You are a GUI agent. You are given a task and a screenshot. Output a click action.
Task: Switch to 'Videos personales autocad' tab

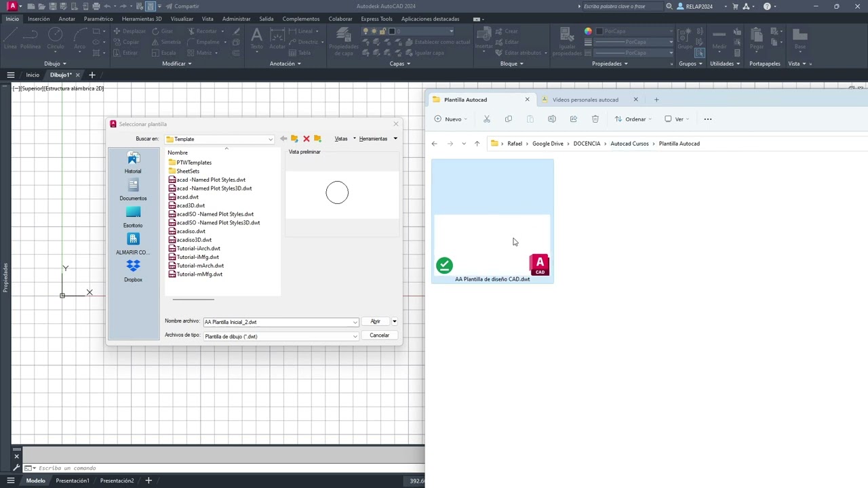click(585, 100)
